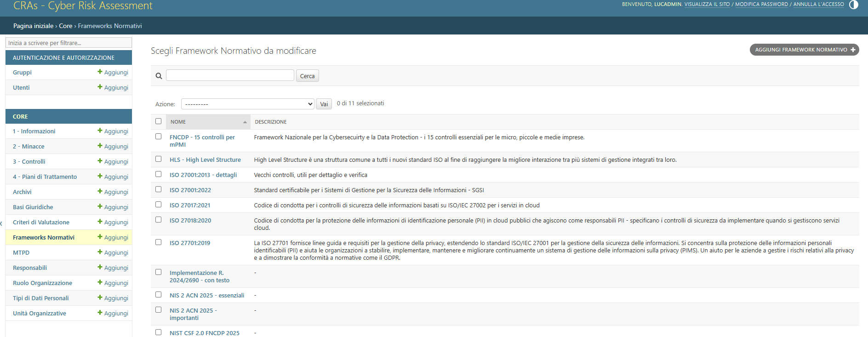Open 2 - Minacce in the sidebar
Image resolution: width=868 pixels, height=337 pixels.
[x=29, y=146]
